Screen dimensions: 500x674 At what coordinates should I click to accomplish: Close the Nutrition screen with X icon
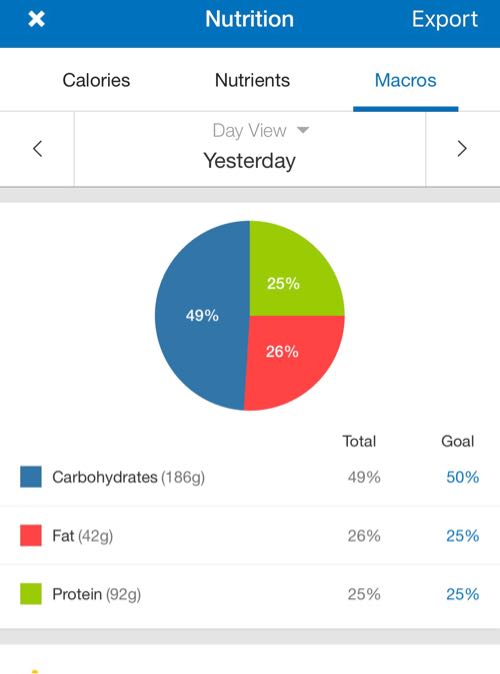[37, 19]
